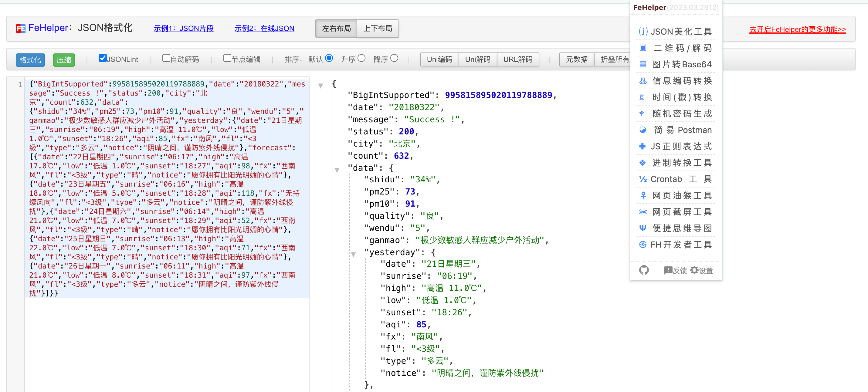Click the green 压缩 button
This screenshot has height=392, width=868.
64,60
